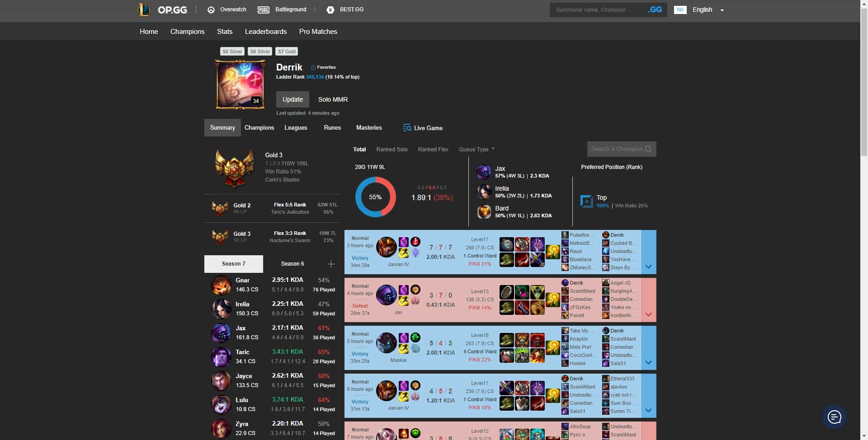The height and width of the screenshot is (440, 868).
Task: Click the plus next to Season 6
Action: 331,264
